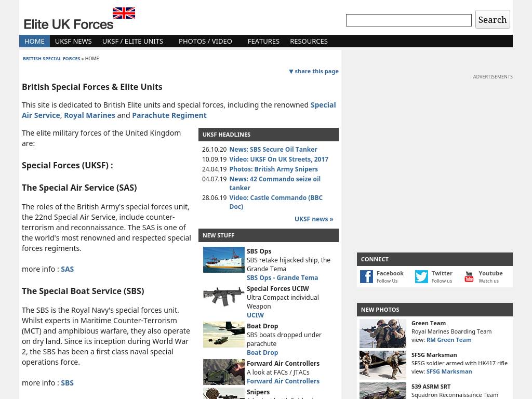Screen dimensions: 532x399
Task: Open News: SBS Secure Oil Tanker headline
Action: (273, 149)
